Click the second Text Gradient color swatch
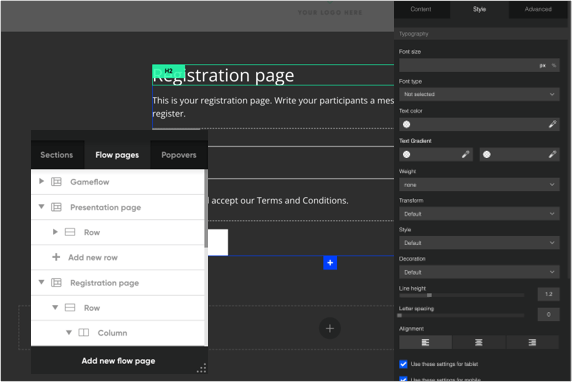This screenshot has height=382, width=572. tap(487, 155)
